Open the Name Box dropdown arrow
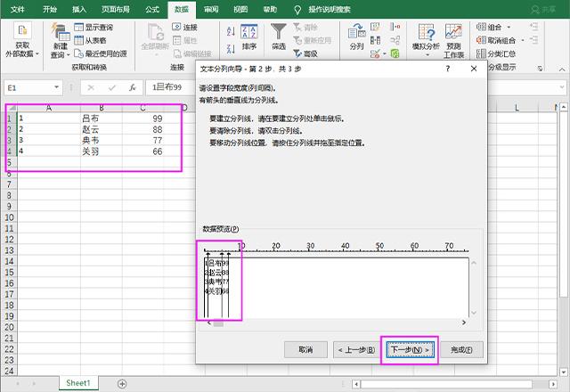This screenshot has width=570, height=392. coord(56,87)
